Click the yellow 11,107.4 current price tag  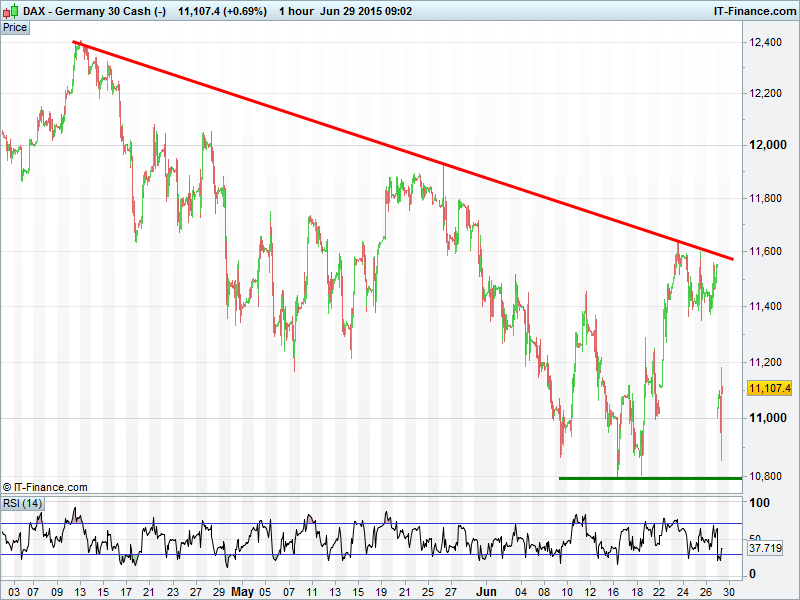click(769, 388)
